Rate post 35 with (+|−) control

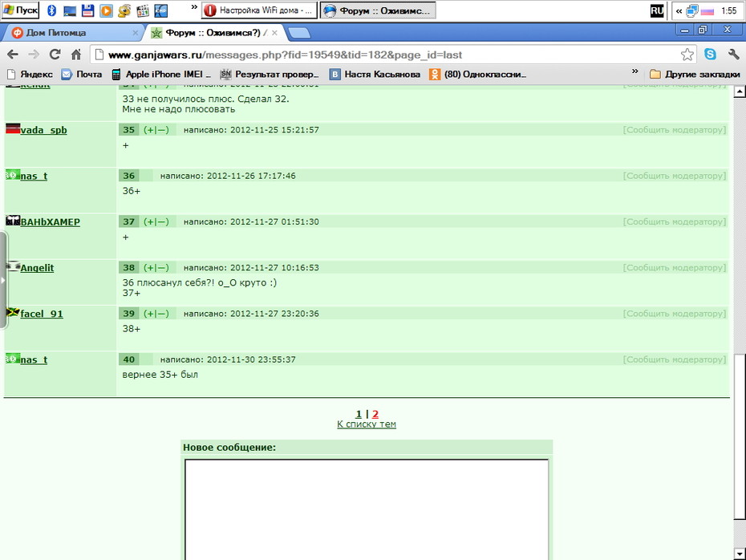pyautogui.click(x=156, y=130)
